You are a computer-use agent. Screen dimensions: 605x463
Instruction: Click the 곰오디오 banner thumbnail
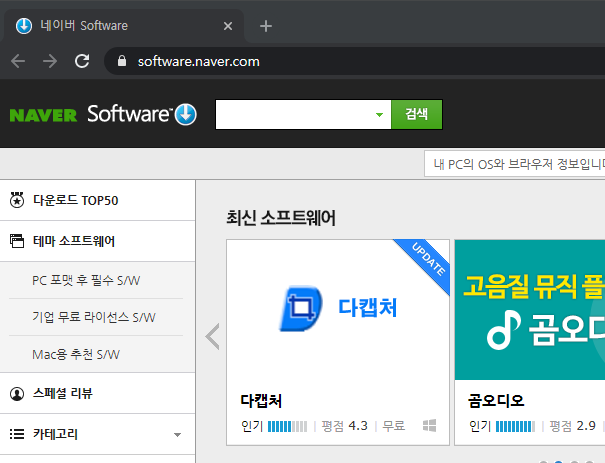point(530,310)
